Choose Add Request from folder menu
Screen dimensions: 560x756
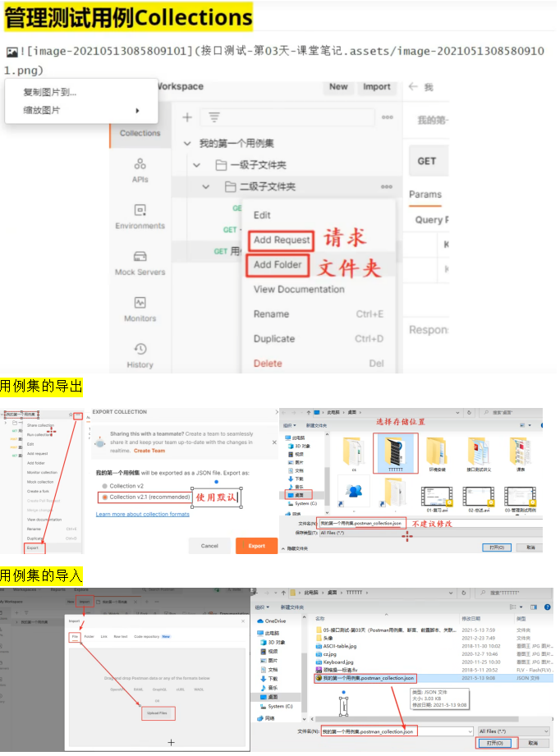(282, 241)
